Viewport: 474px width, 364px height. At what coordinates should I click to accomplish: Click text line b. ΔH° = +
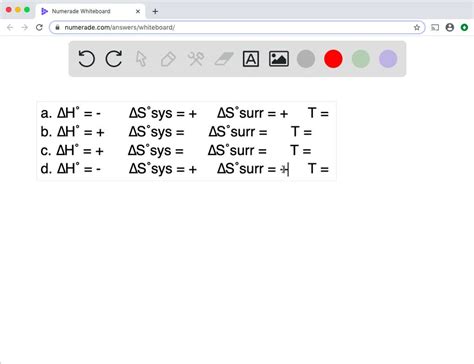point(72,132)
